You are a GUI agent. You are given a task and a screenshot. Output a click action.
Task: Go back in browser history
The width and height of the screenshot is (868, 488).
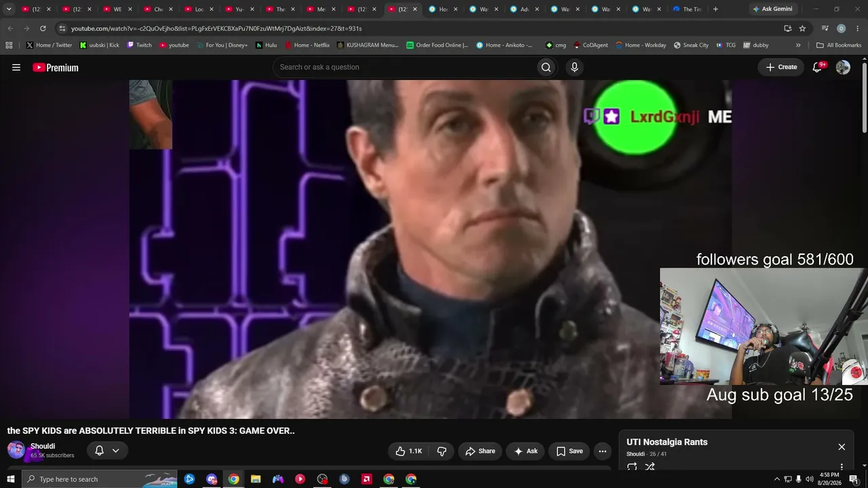10,28
